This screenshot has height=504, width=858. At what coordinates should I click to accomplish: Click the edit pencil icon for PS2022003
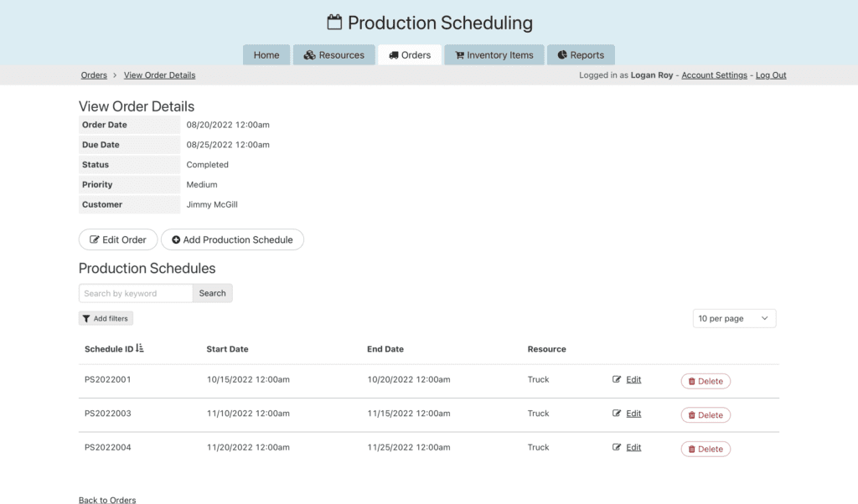point(618,414)
